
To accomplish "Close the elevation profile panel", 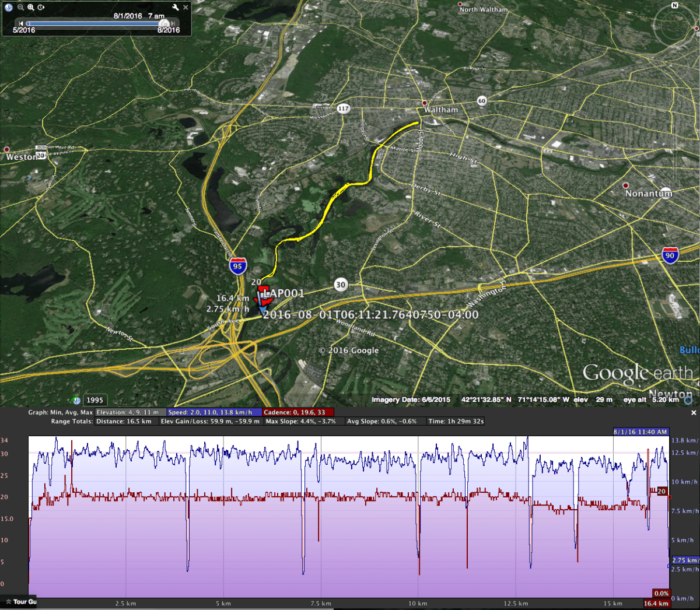I will pos(694,413).
